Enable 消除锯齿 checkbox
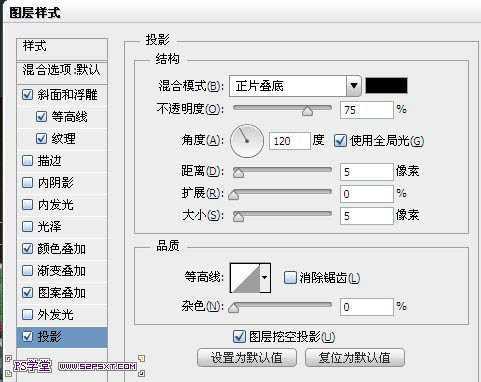 pyautogui.click(x=290, y=278)
